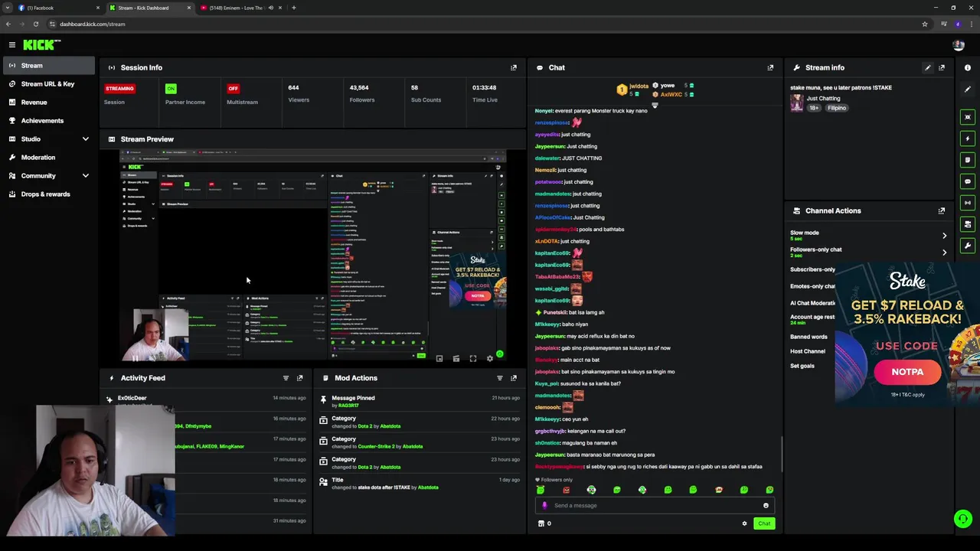
Task: Click NOTPA button on Stake ad
Action: [907, 372]
